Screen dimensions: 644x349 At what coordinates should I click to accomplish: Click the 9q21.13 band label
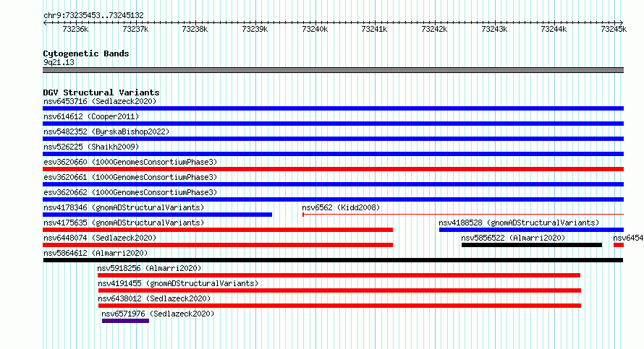point(59,62)
